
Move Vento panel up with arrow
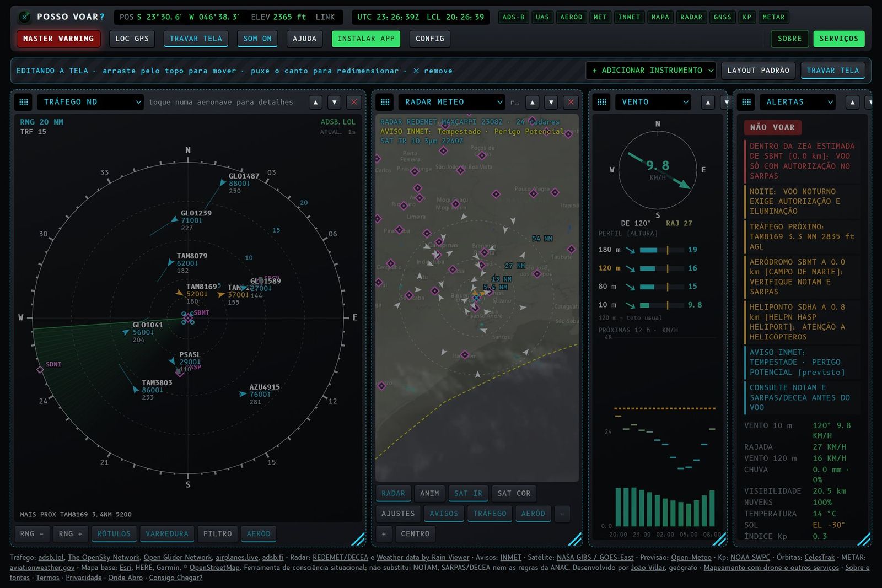[x=708, y=102]
